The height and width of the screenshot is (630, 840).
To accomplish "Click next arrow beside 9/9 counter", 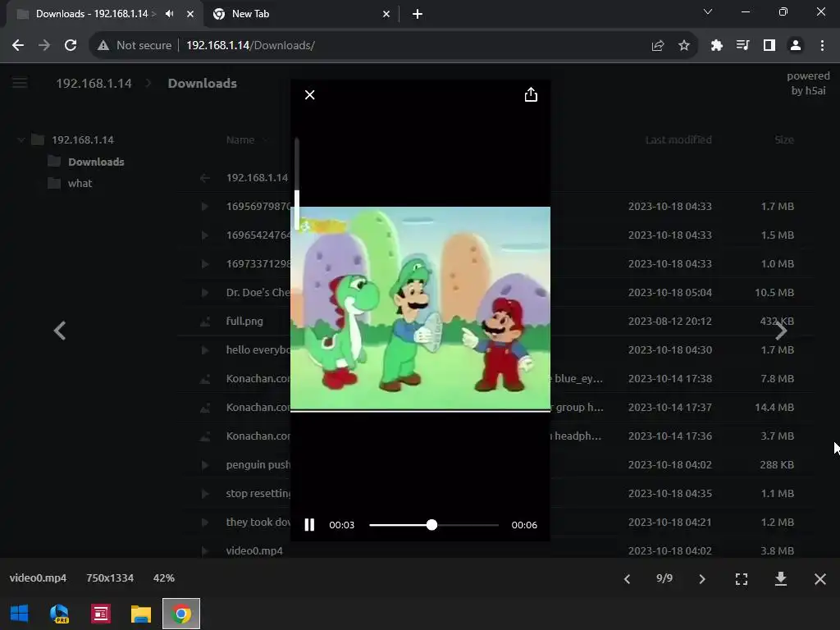I will tap(702, 578).
